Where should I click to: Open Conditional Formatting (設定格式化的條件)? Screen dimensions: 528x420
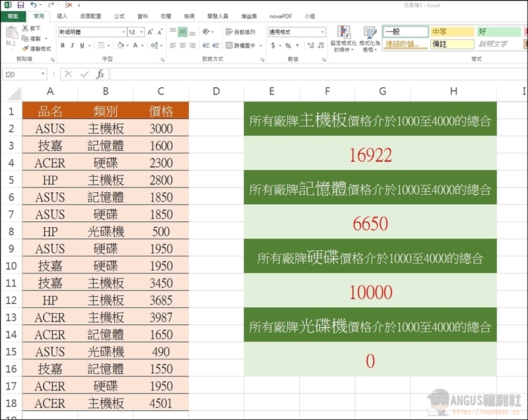tap(343, 39)
